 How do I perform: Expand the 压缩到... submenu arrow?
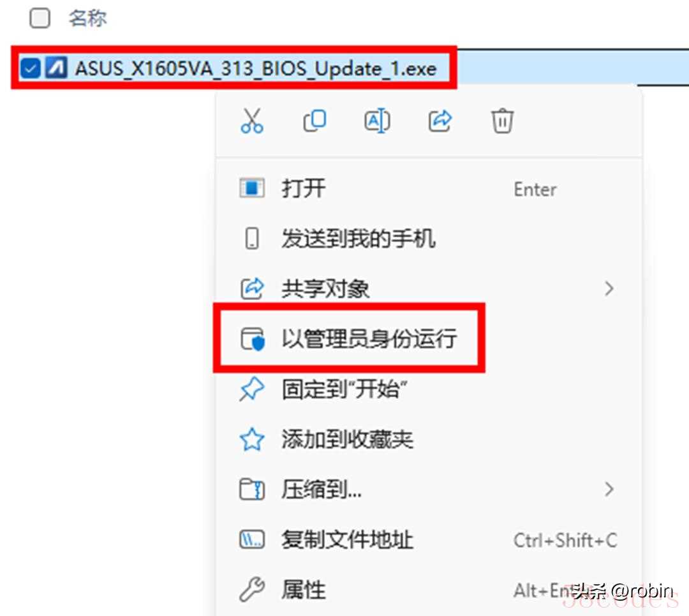click(609, 489)
